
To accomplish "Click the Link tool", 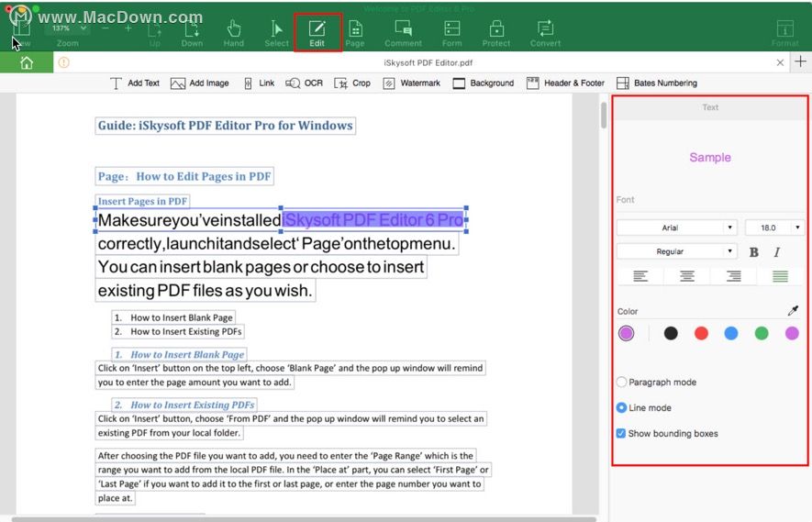I will tap(259, 83).
